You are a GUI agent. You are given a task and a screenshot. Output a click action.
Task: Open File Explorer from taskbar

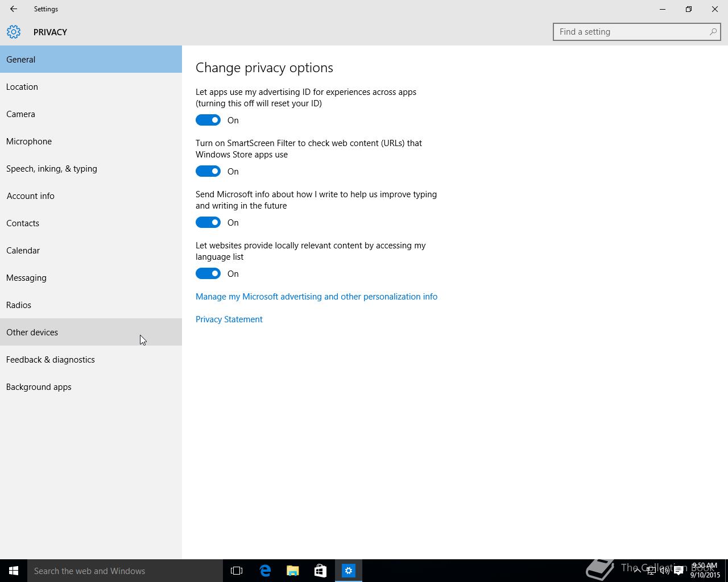click(x=293, y=571)
